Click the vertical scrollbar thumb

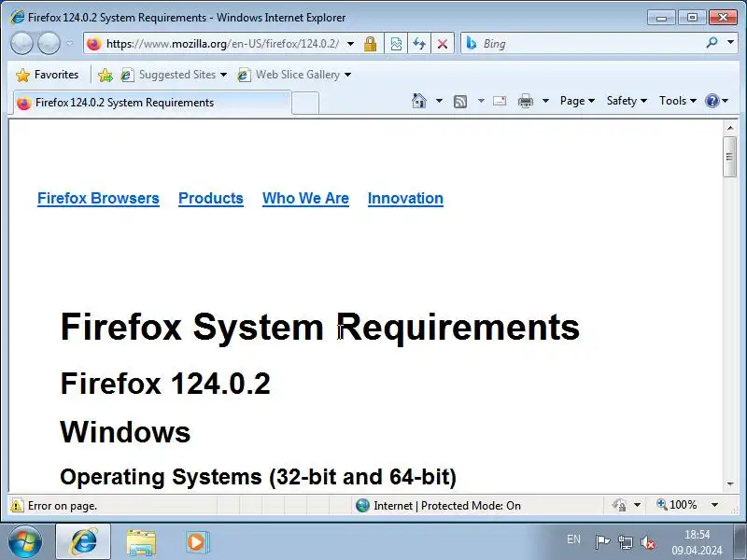click(x=730, y=157)
